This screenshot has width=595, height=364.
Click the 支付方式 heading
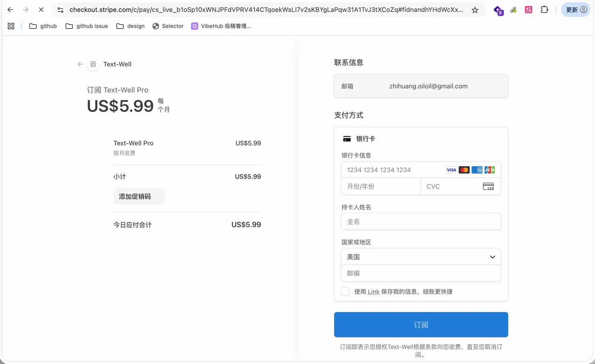348,115
